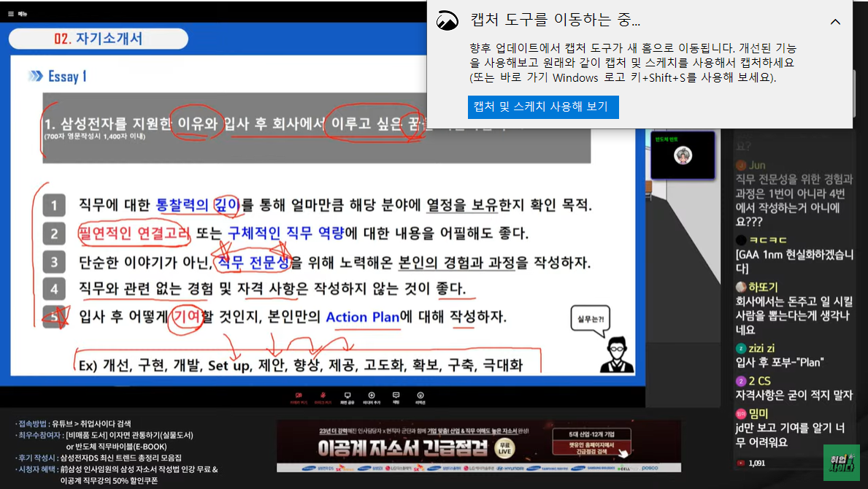Image resolution: width=868 pixels, height=489 pixels.
Task: Click the Snipping Tool icon in notification
Action: click(448, 21)
